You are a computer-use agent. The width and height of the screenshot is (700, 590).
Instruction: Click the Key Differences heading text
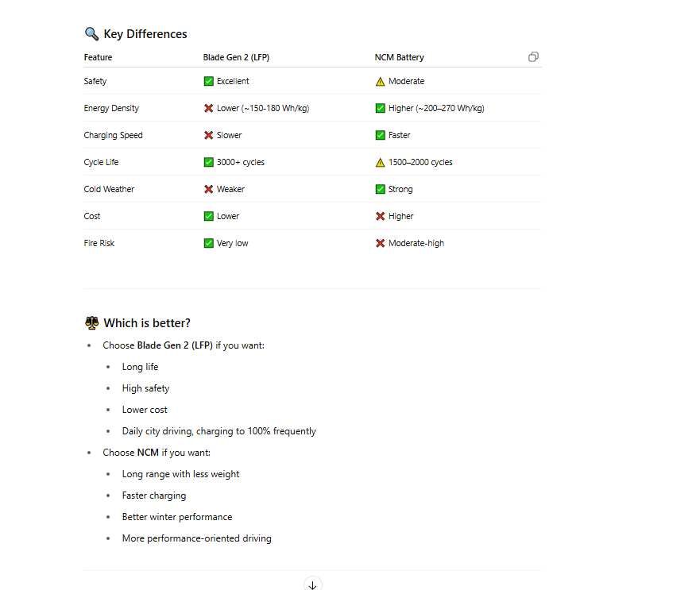(145, 34)
